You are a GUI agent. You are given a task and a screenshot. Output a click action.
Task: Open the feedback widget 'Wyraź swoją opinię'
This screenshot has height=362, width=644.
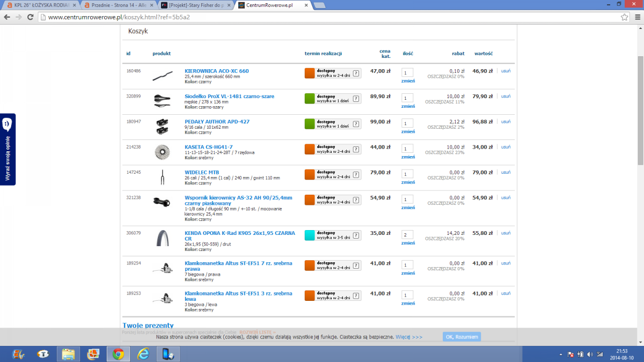pyautogui.click(x=8, y=149)
